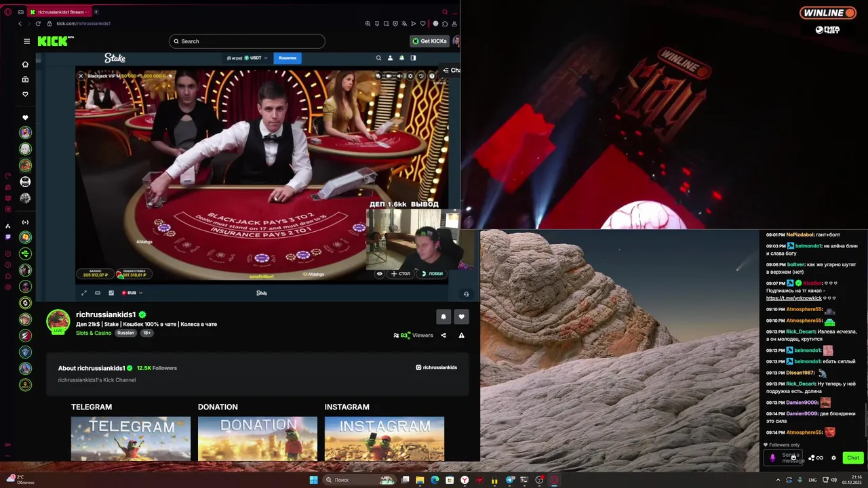This screenshot has height=488, width=868.
Task: Open richrussiankids1 channel avatar
Action: [x=58, y=321]
